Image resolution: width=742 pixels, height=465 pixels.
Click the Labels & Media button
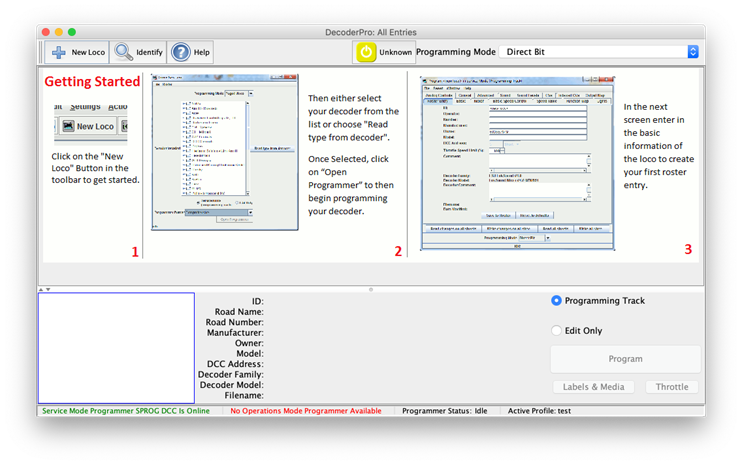[593, 387]
